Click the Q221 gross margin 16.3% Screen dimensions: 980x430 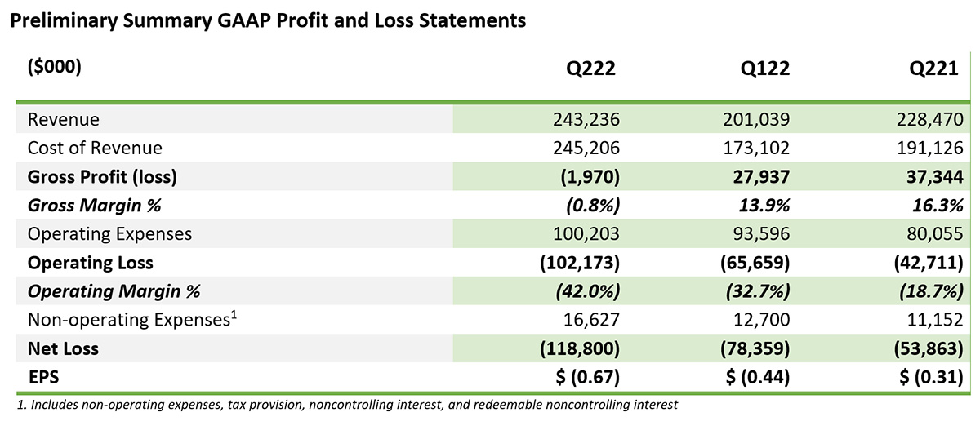pyautogui.click(x=937, y=206)
